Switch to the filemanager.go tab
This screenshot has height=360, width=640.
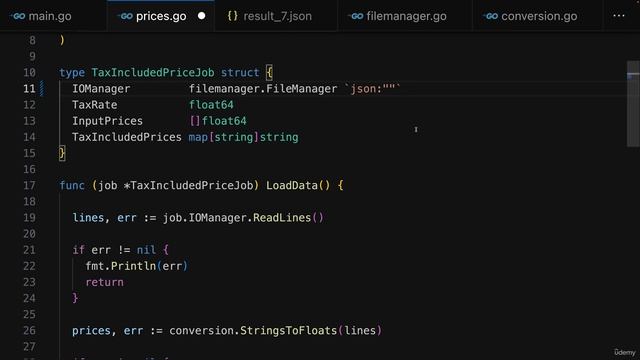405,16
